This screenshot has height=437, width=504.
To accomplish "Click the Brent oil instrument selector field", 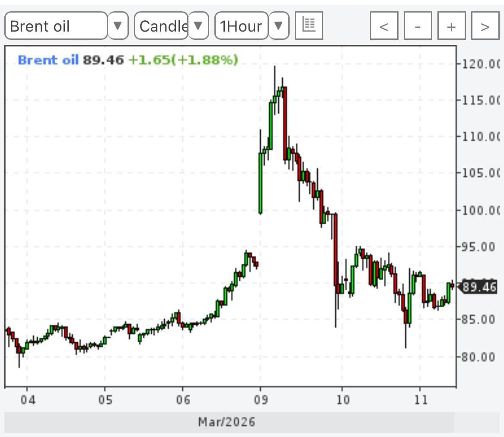I will pyautogui.click(x=56, y=26).
